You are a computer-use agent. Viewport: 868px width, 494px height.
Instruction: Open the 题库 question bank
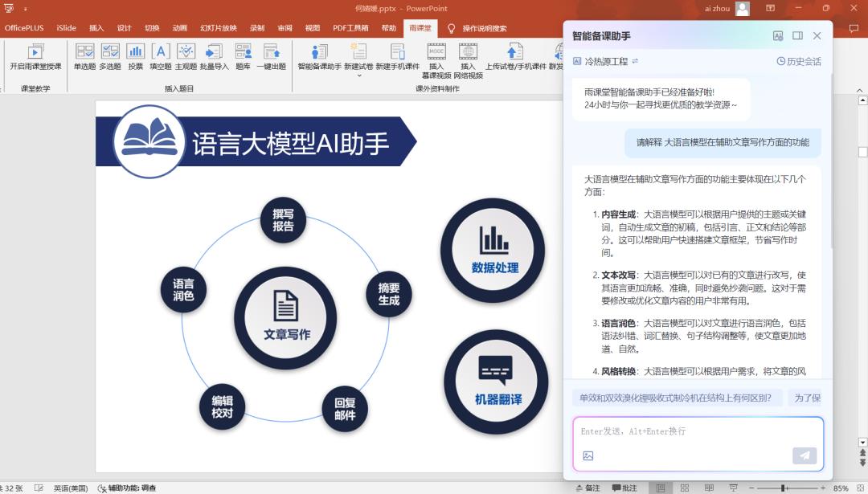pyautogui.click(x=243, y=56)
